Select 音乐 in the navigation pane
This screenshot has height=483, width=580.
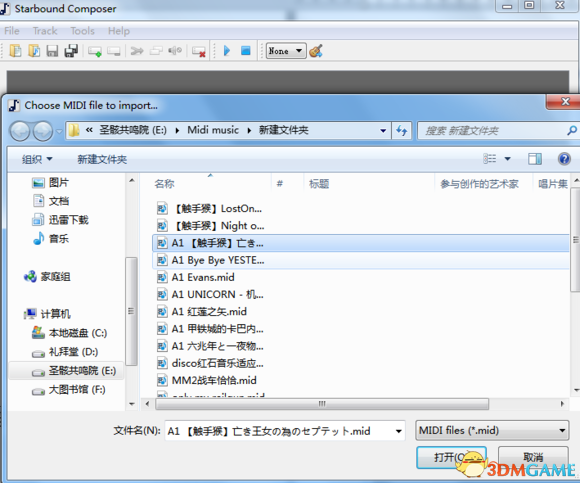(50, 239)
